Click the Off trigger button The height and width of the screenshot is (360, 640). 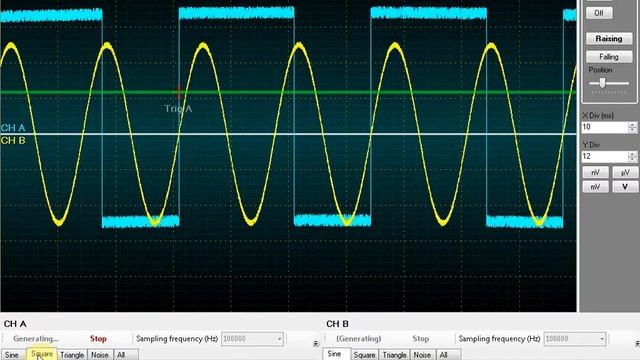(599, 13)
